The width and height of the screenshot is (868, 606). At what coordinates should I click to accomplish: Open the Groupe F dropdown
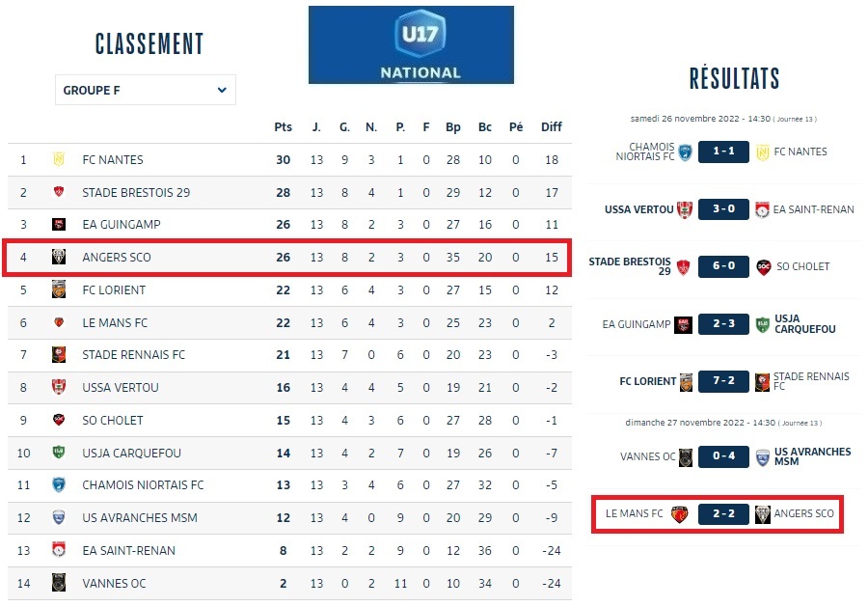pyautogui.click(x=145, y=91)
